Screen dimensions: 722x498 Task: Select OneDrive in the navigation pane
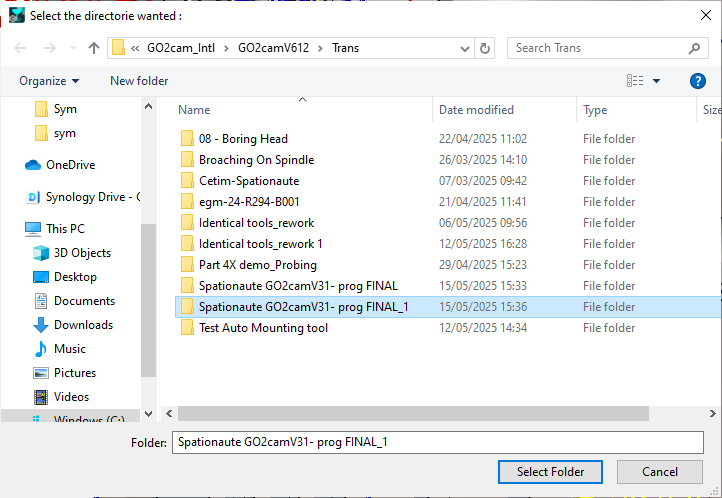70,165
